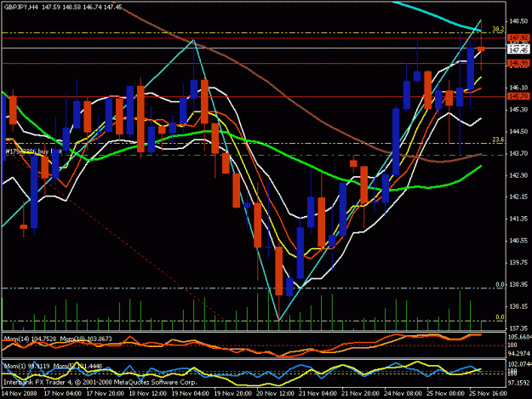Click the 19 Nov 20:00 time label

pos(232,394)
